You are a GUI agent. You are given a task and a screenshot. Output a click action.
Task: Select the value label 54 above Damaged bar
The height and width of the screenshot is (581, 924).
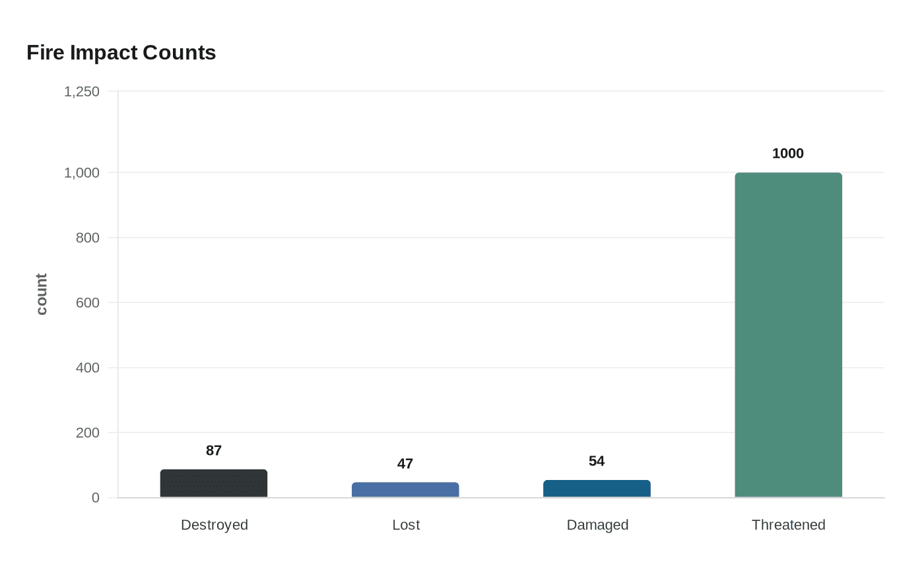click(597, 461)
